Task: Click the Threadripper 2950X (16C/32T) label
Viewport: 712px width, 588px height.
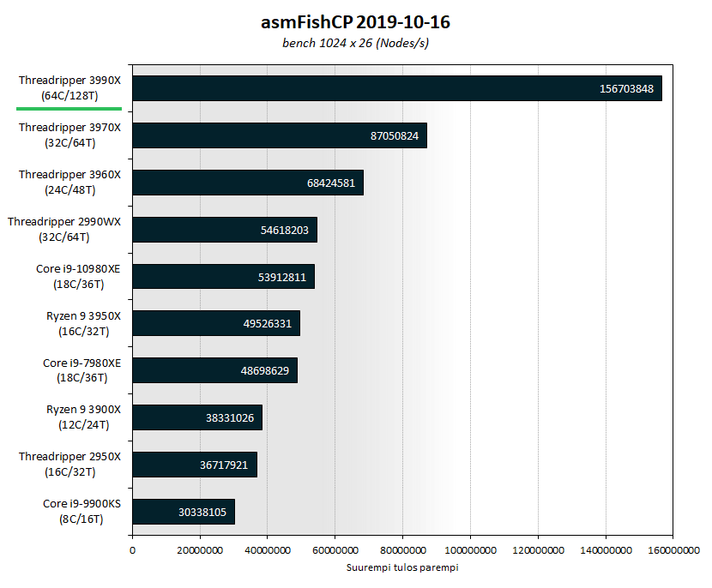Action: (70, 465)
